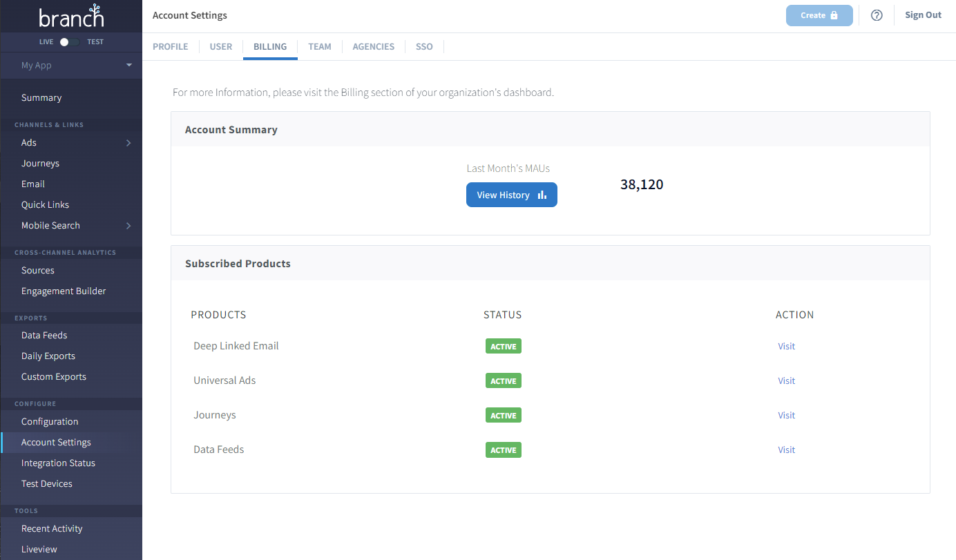Viewport: 956px width, 560px height.
Task: Visit the Journeys product
Action: 786,416
